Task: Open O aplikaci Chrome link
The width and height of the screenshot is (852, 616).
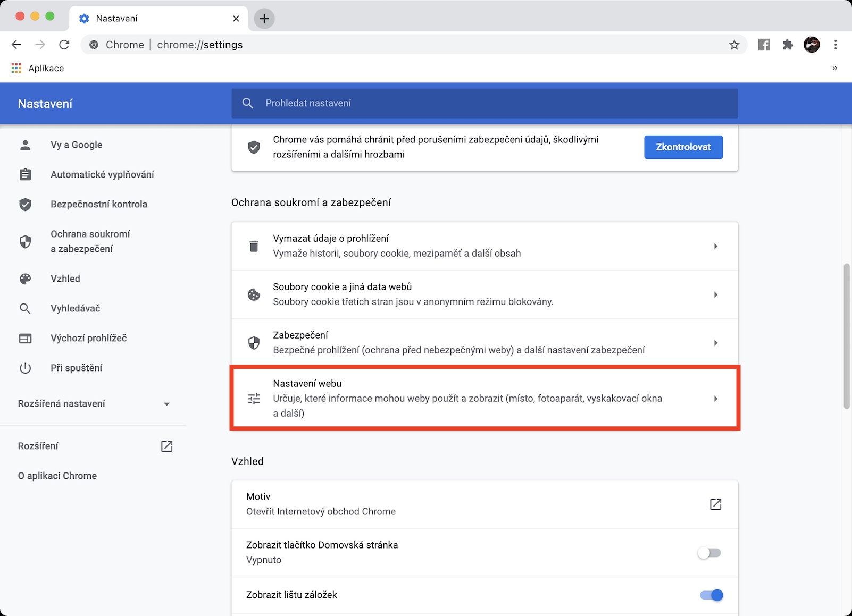Action: pos(57,476)
